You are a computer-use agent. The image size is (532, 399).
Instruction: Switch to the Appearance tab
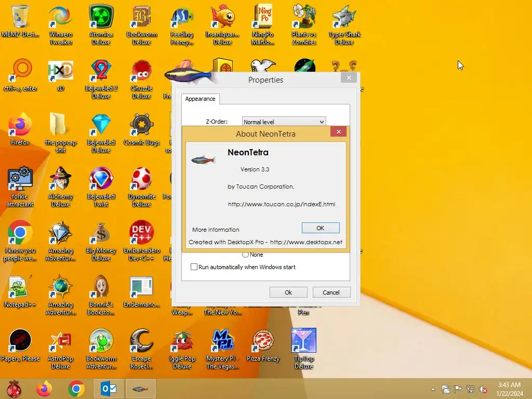(200, 99)
